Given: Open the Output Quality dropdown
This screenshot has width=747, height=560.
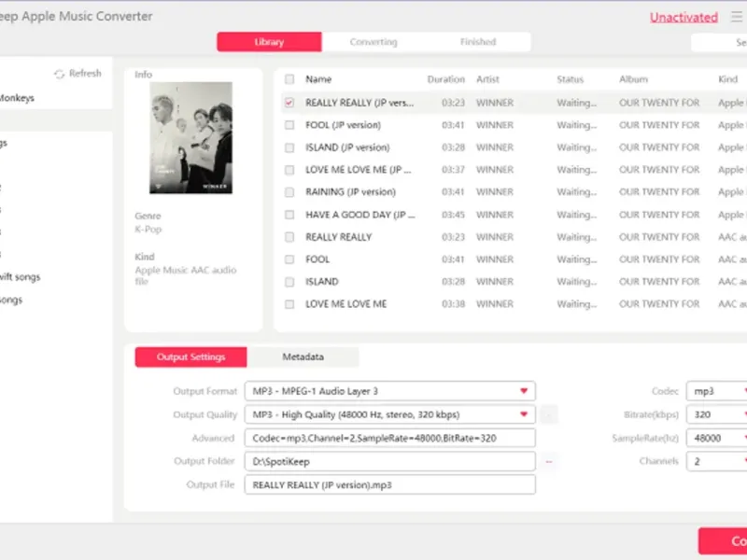Looking at the screenshot, I should (x=389, y=414).
